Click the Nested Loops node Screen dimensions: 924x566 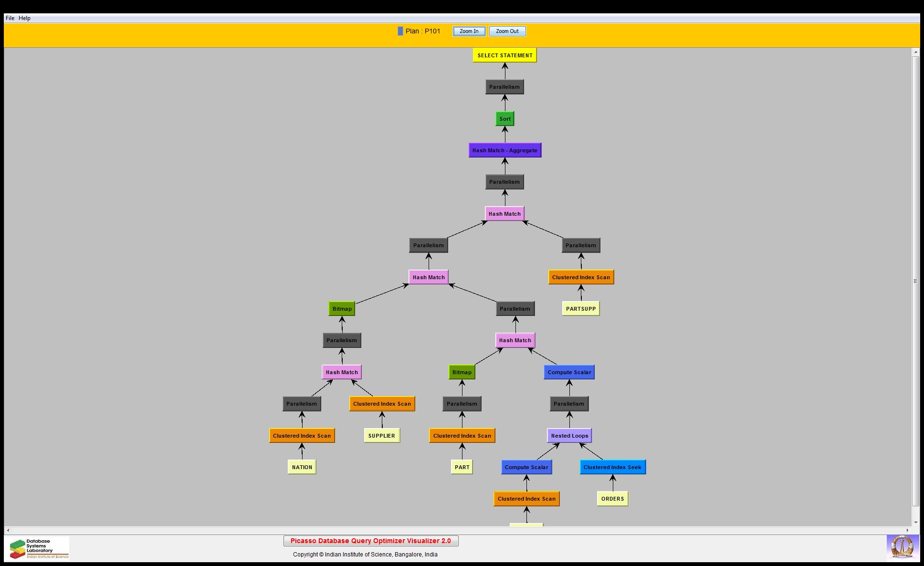pos(569,436)
